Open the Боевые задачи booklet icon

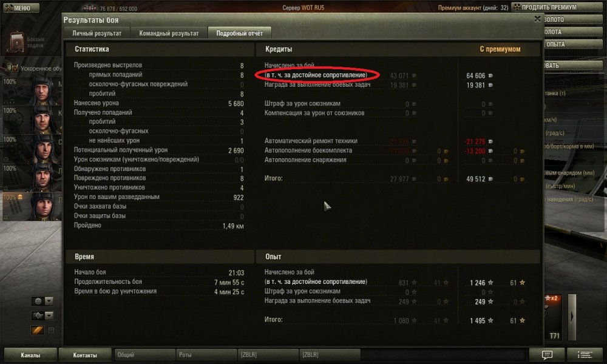coord(16,42)
